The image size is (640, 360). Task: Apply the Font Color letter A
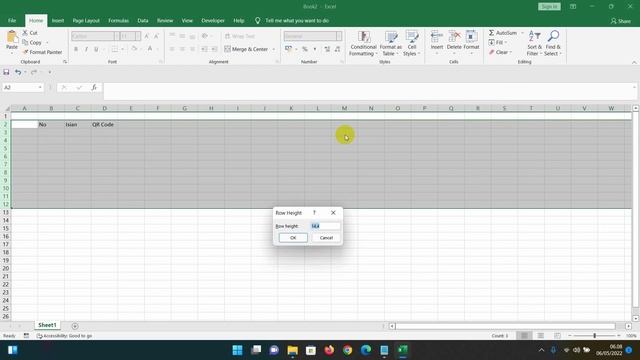pos(150,49)
